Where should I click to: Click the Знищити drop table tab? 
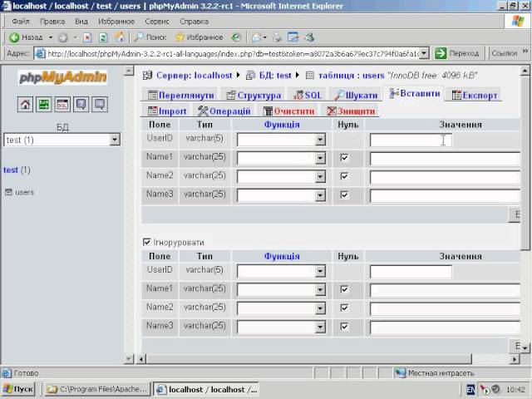(x=351, y=111)
